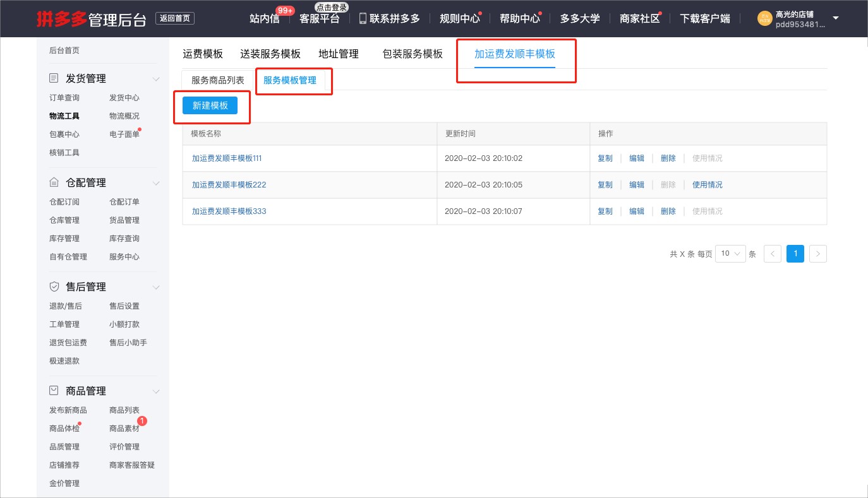Switch to the 送装服务模板 tab
This screenshot has height=498, width=868.
pos(270,54)
